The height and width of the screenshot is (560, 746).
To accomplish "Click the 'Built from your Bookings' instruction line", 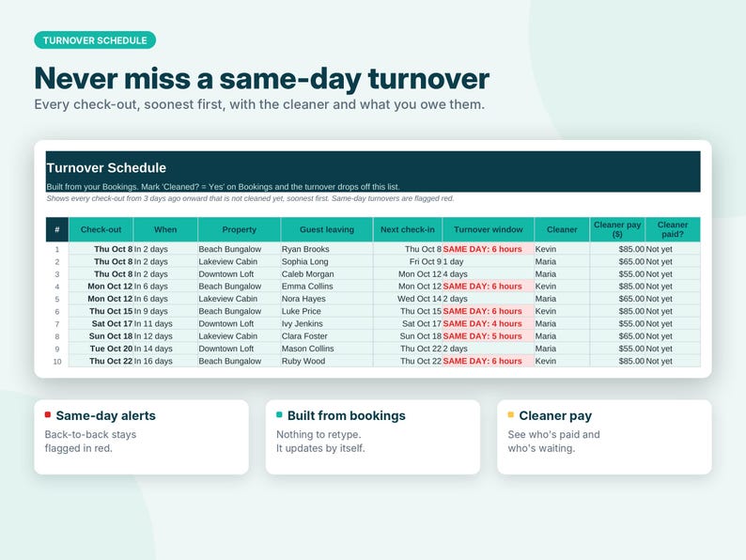I will (223, 186).
